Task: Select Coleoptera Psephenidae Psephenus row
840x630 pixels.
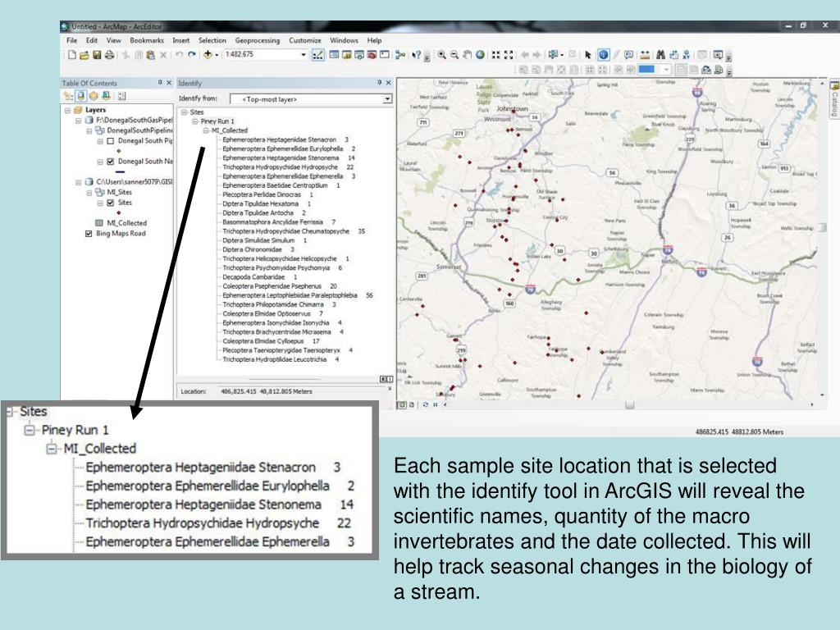Action: pos(280,286)
